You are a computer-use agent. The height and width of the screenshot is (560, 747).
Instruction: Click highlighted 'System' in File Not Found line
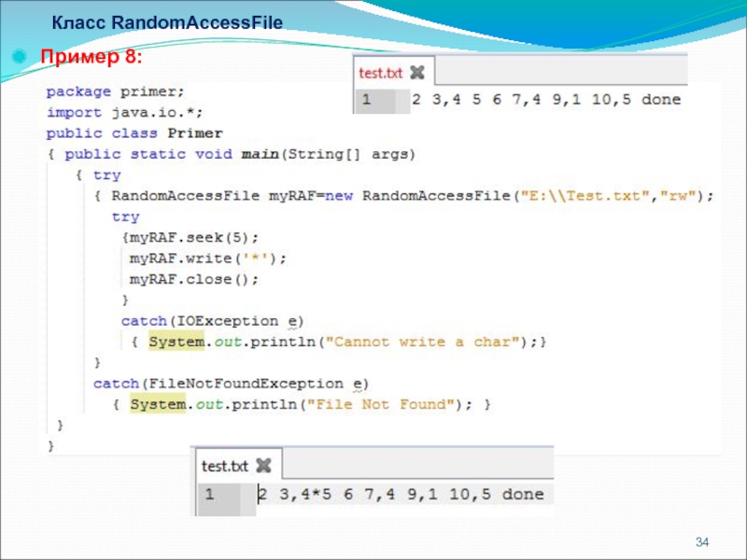click(158, 404)
